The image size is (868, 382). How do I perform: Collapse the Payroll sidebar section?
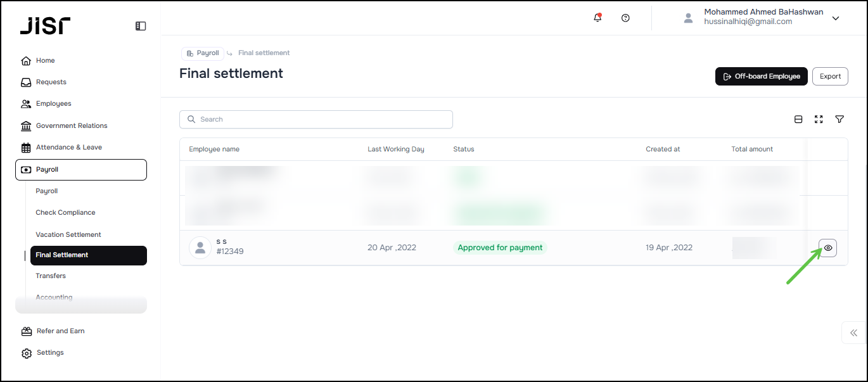pyautogui.click(x=81, y=170)
